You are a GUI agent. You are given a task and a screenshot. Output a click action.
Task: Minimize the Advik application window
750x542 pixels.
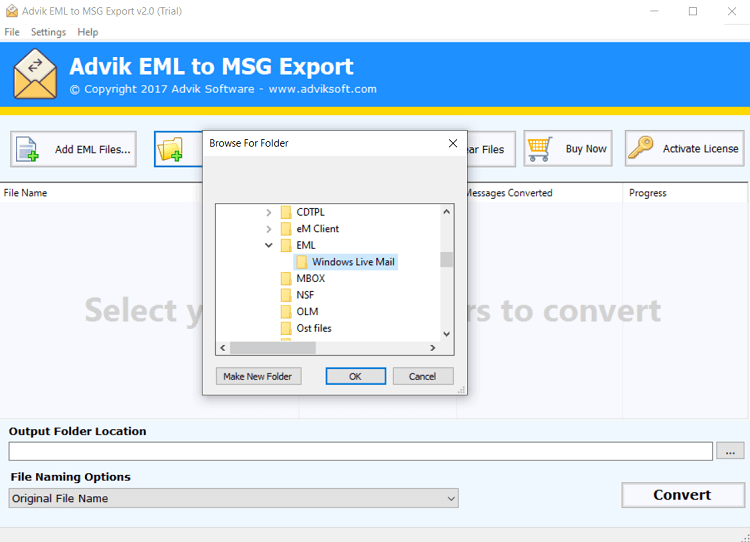654,11
